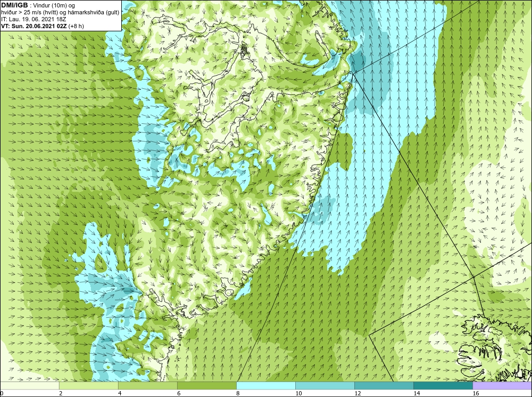Screen dimensions: 532x397
Task: Click the legend label 8
Action: [238, 393]
